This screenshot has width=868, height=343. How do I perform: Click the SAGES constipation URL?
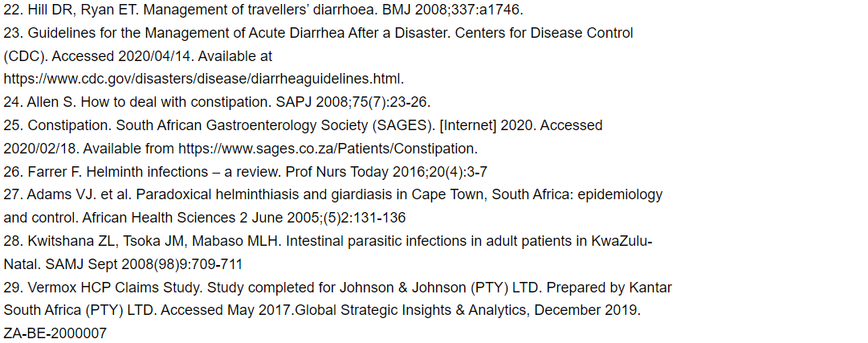pos(327,149)
